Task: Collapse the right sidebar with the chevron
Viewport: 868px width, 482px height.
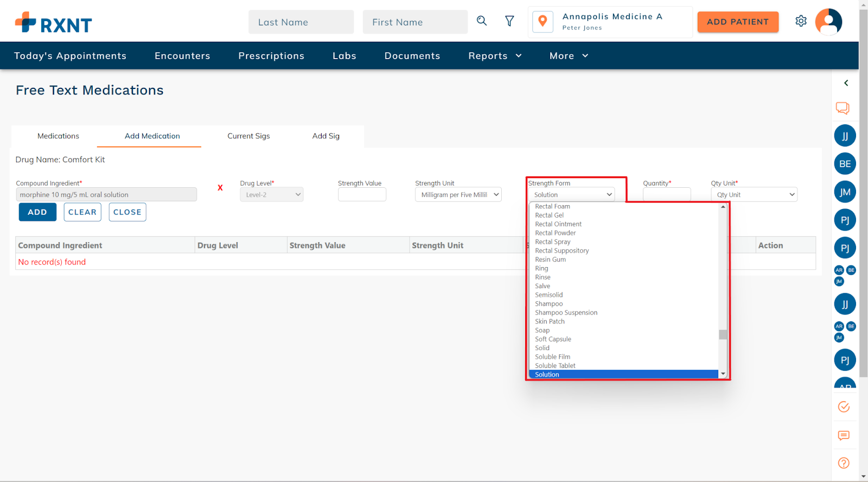Action: click(846, 83)
